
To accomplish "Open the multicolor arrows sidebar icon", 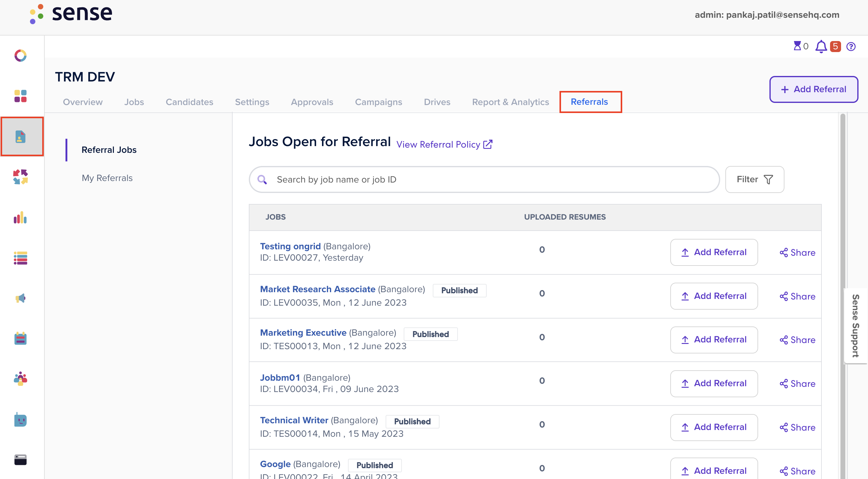I will 20,177.
